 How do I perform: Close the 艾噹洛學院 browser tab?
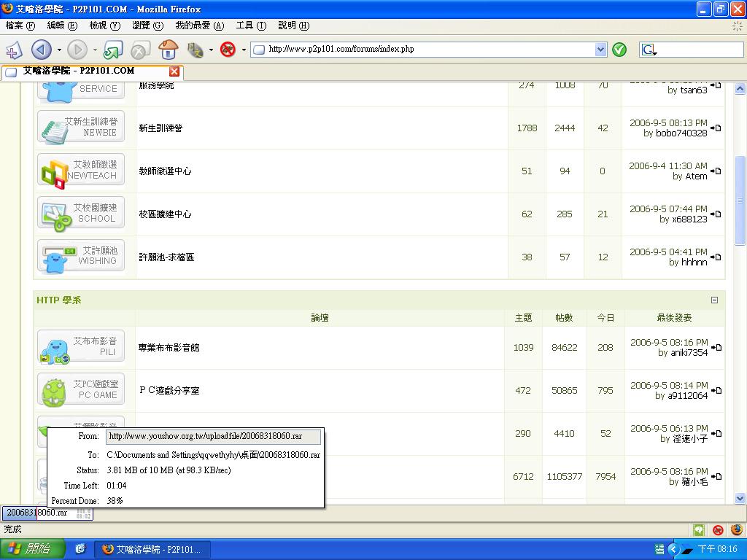pos(174,71)
